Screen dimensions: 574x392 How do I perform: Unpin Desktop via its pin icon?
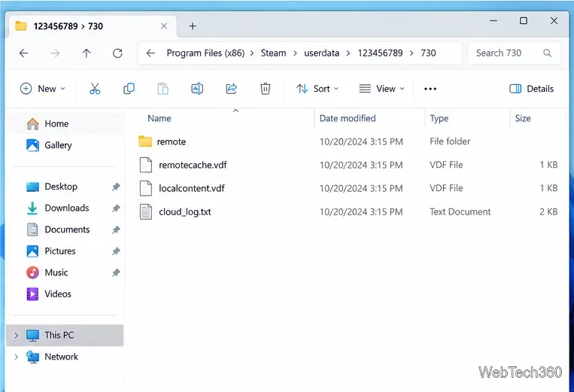point(116,187)
